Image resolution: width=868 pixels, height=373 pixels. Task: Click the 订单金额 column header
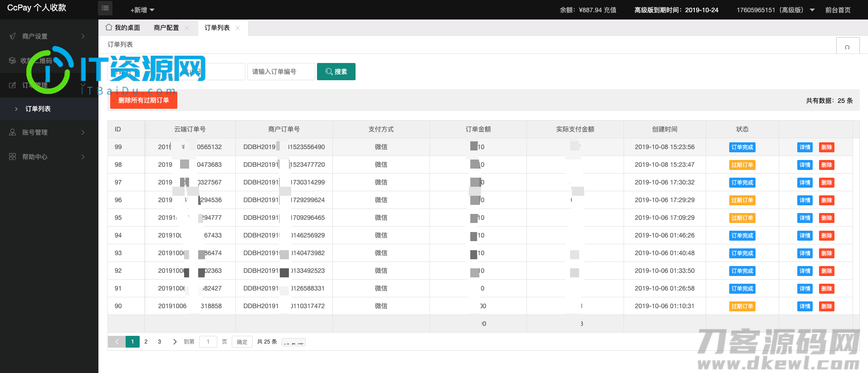(478, 129)
